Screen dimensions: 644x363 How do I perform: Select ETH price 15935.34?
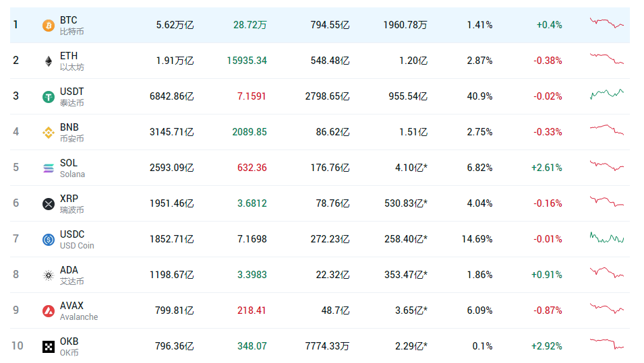tap(247, 61)
